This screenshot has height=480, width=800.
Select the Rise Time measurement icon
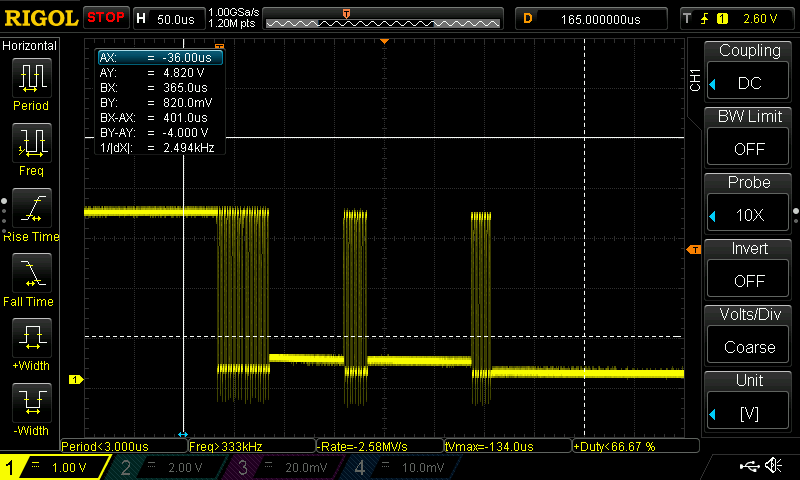click(32, 208)
